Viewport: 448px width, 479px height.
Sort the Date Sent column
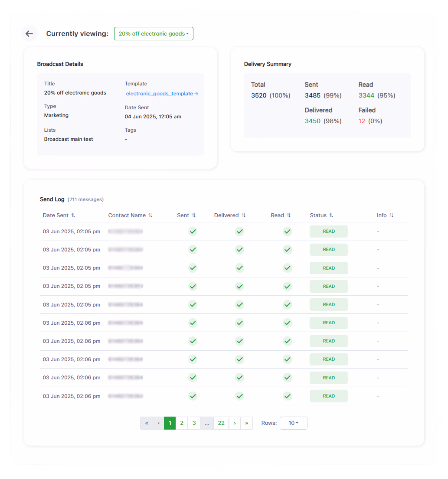pos(73,215)
